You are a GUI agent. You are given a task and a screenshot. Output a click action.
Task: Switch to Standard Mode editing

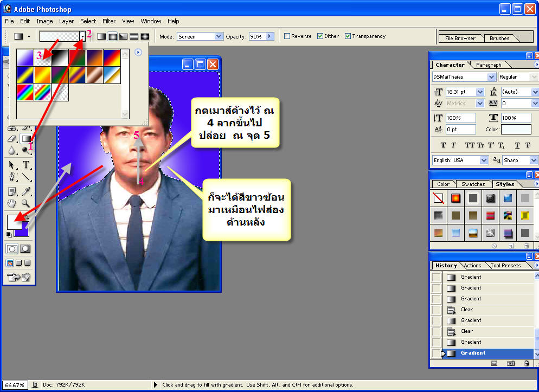[12, 249]
